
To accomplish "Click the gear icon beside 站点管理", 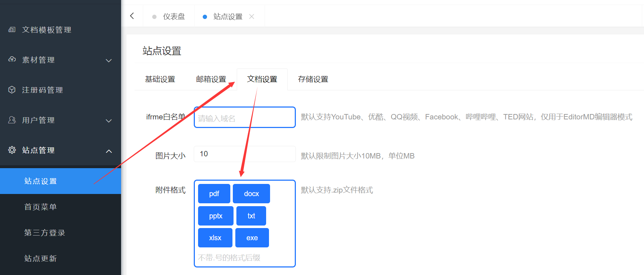I will [12, 150].
